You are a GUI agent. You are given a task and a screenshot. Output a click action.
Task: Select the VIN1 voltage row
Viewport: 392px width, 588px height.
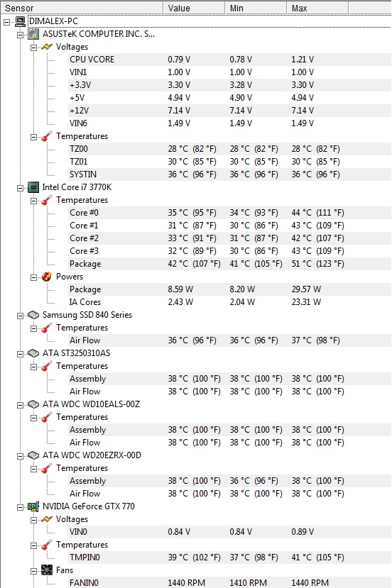pos(229,72)
